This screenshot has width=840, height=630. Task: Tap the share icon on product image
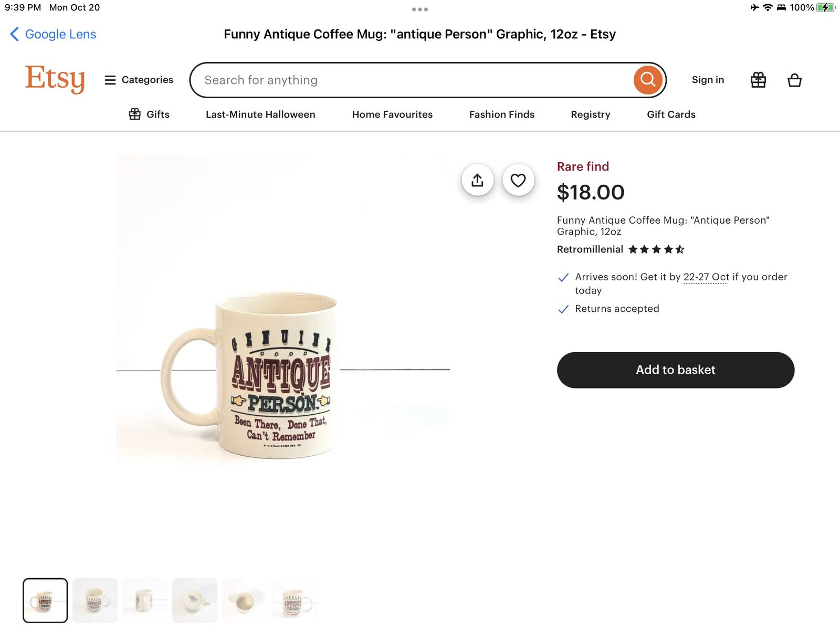477,180
